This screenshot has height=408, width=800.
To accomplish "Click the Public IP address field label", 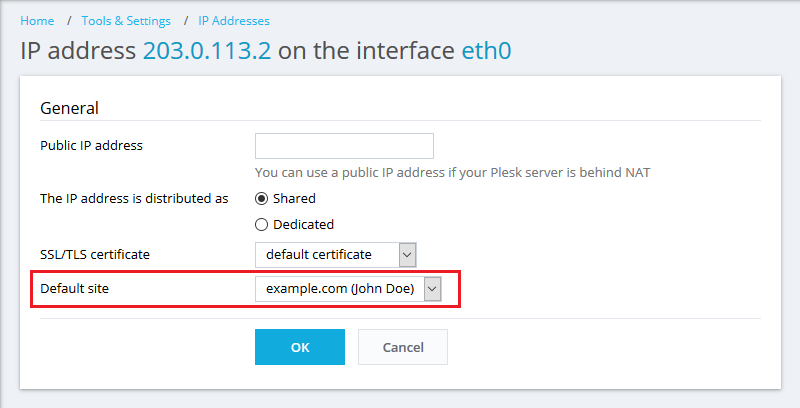I will [91, 145].
